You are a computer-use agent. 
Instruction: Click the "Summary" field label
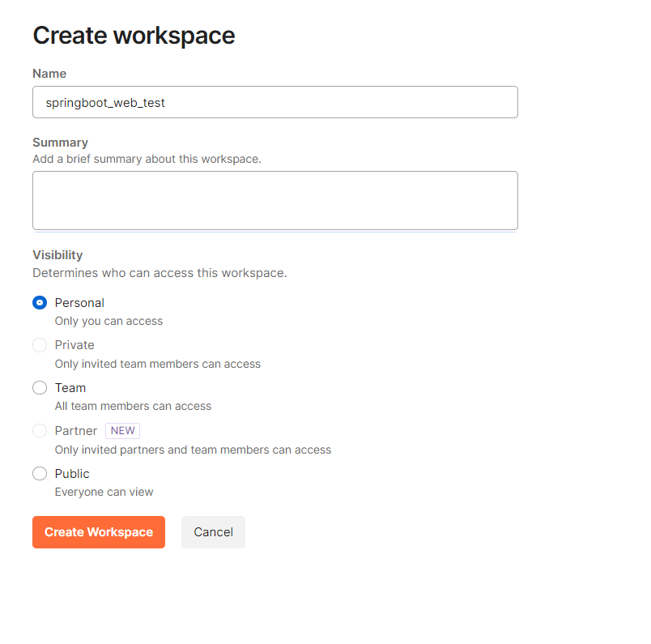(x=60, y=143)
